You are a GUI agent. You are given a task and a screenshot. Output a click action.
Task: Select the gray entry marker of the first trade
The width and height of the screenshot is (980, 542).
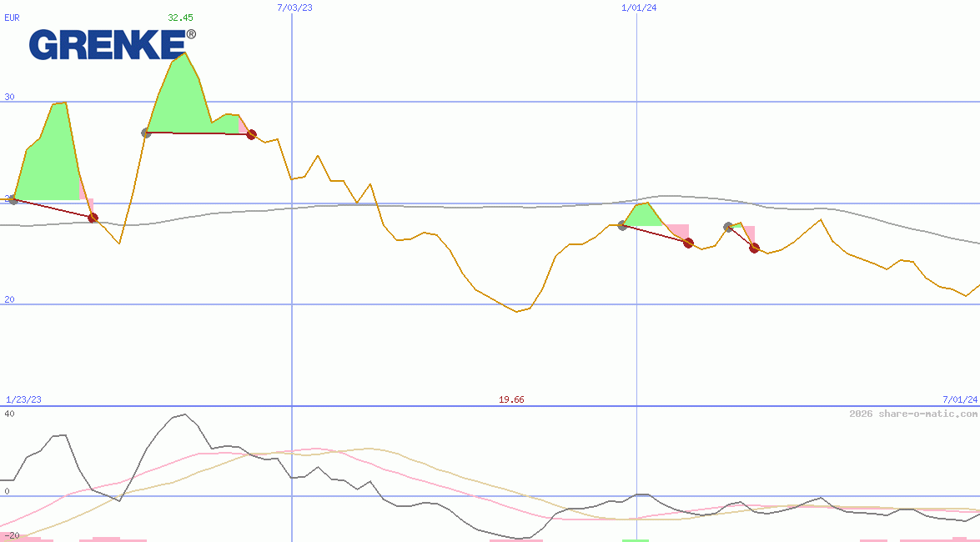13,199
